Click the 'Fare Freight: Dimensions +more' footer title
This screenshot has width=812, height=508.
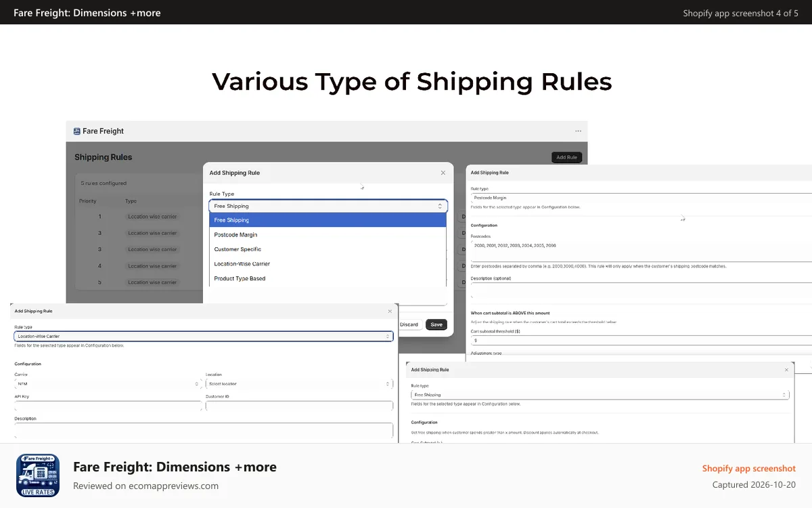pos(175,467)
